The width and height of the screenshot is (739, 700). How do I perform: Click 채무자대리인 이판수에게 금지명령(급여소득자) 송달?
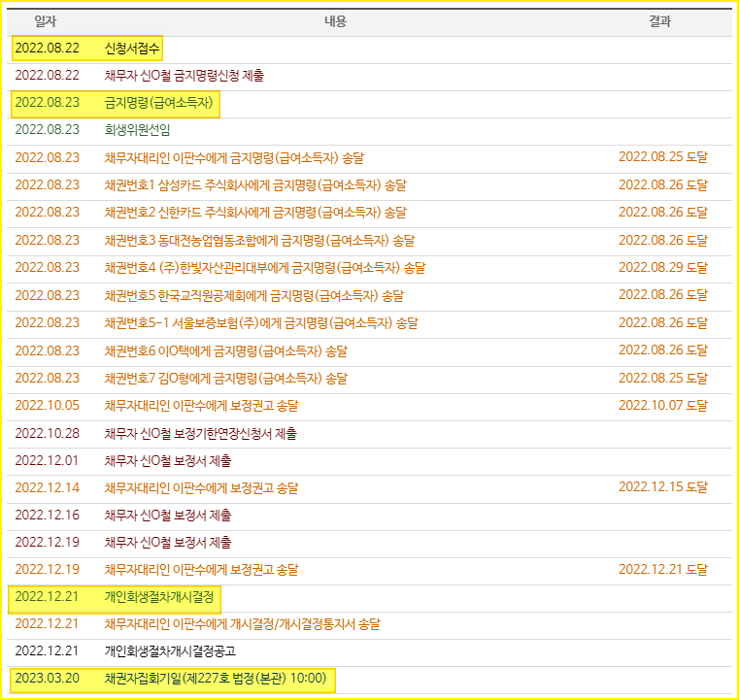pyautogui.click(x=234, y=158)
